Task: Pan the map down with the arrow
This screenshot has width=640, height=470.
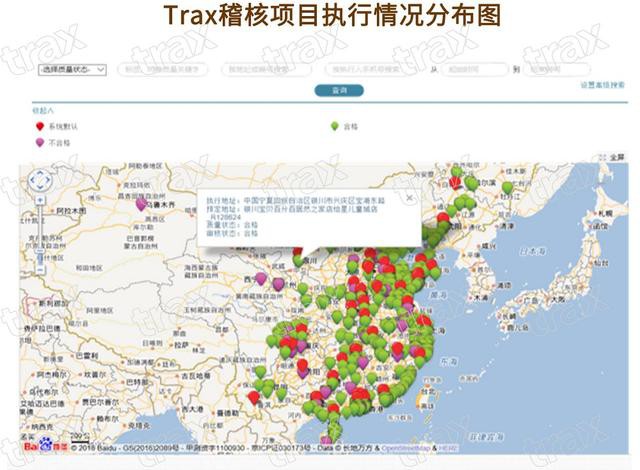Action: (40, 187)
